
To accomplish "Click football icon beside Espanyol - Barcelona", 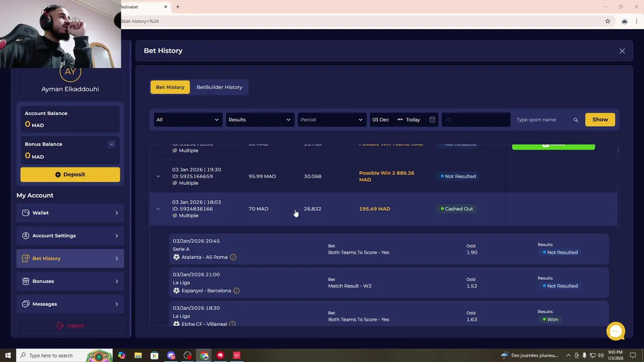I will (x=176, y=291).
